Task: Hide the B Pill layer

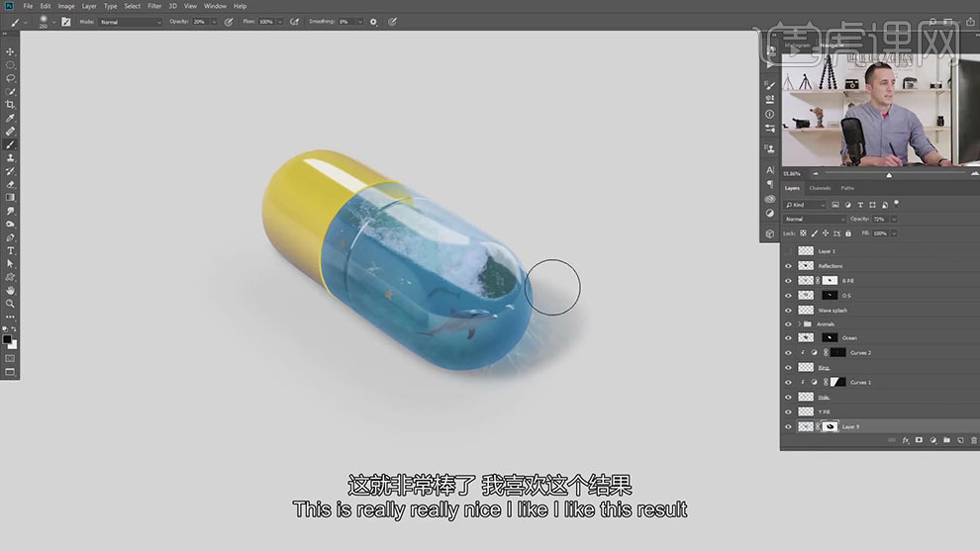Action: [x=788, y=281]
